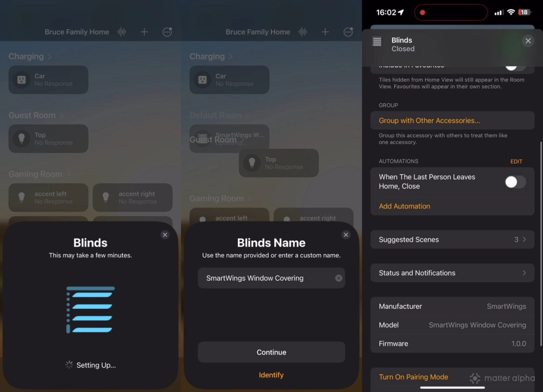Close the Blinds Setting Up dialog

pyautogui.click(x=165, y=235)
